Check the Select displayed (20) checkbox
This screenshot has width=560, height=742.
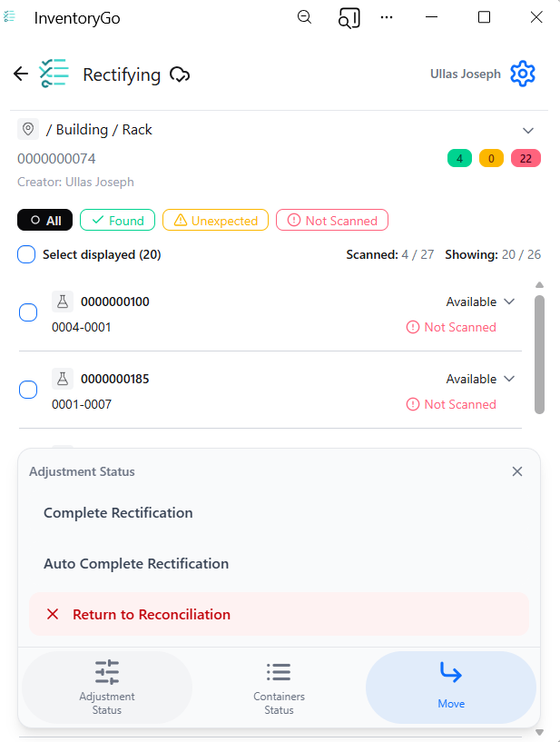click(26, 254)
